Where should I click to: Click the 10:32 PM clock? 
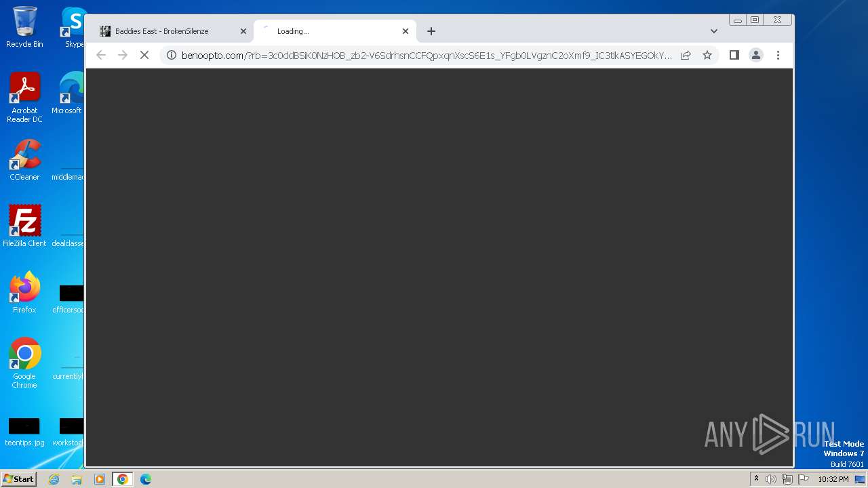click(x=833, y=479)
